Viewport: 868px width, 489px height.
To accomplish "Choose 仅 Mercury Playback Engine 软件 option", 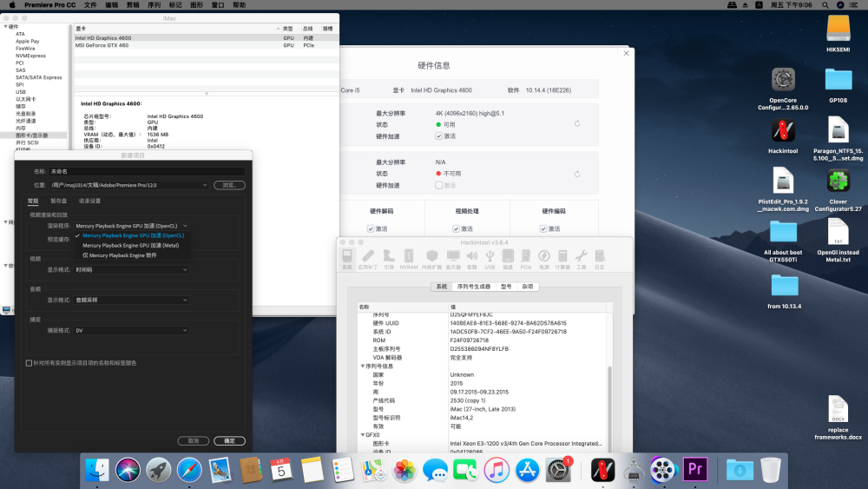I will pos(120,255).
